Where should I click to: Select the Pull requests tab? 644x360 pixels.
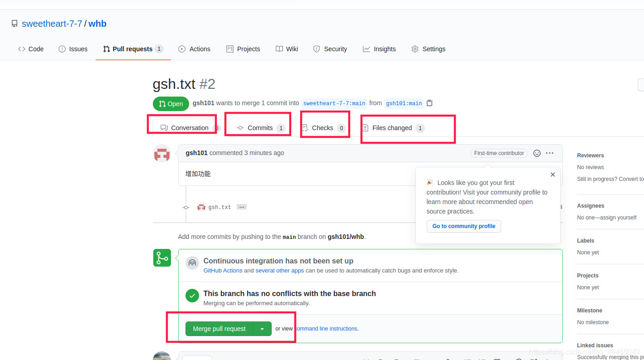[133, 49]
